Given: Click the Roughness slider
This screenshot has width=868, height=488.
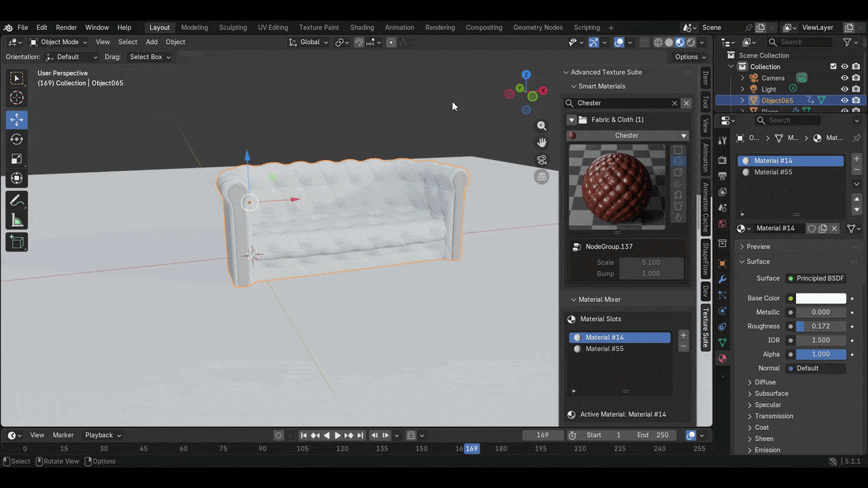Looking at the screenshot, I should click(x=821, y=327).
